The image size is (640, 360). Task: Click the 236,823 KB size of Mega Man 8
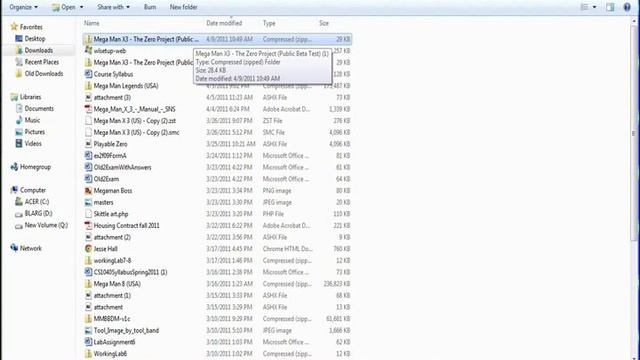(337, 284)
